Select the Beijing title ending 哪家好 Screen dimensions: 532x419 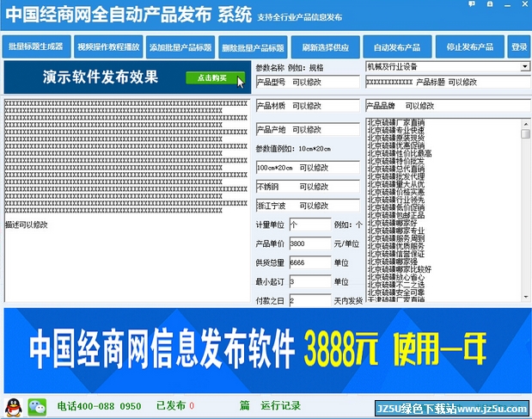click(393, 223)
